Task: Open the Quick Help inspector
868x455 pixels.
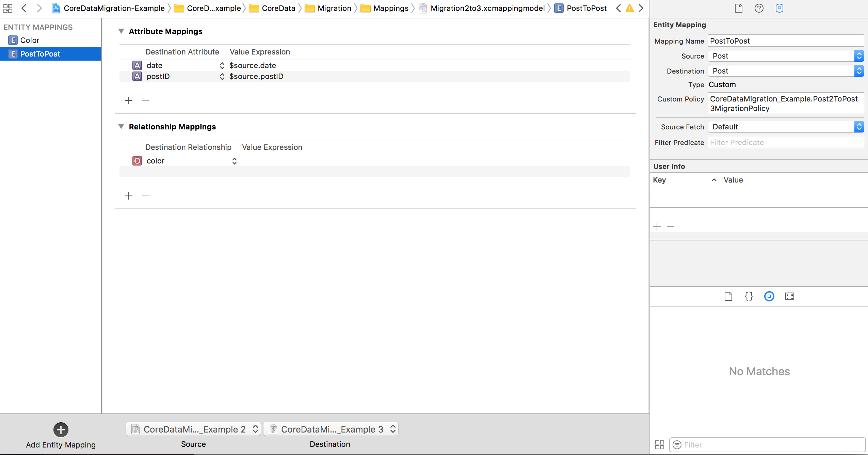Action: 759,8
